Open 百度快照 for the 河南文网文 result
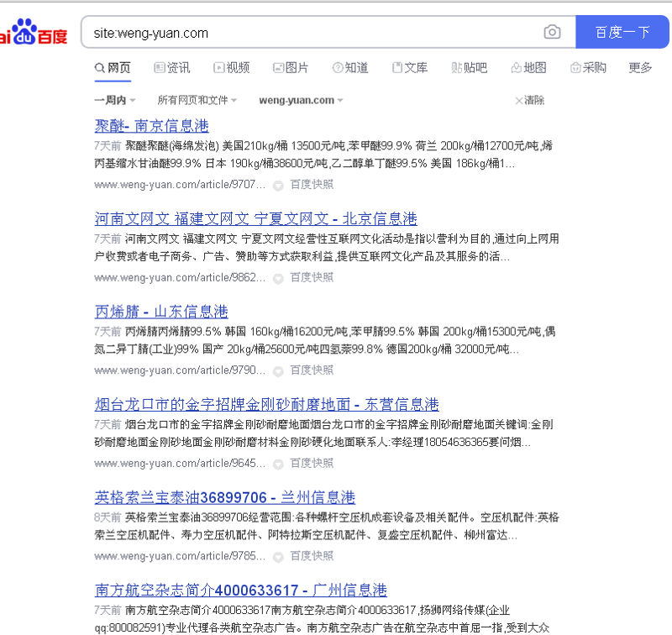Screen dimensions: 672x635 tap(312, 278)
